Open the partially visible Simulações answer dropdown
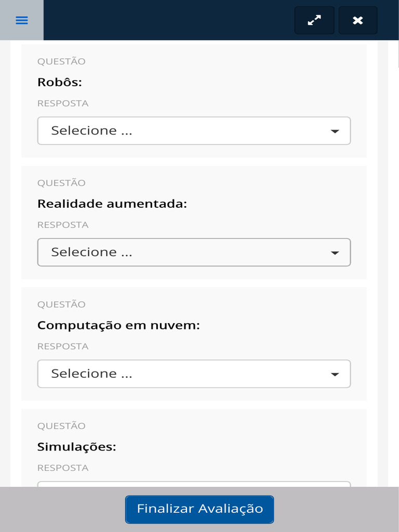Image resolution: width=399 pixels, height=532 pixels. tap(194, 484)
